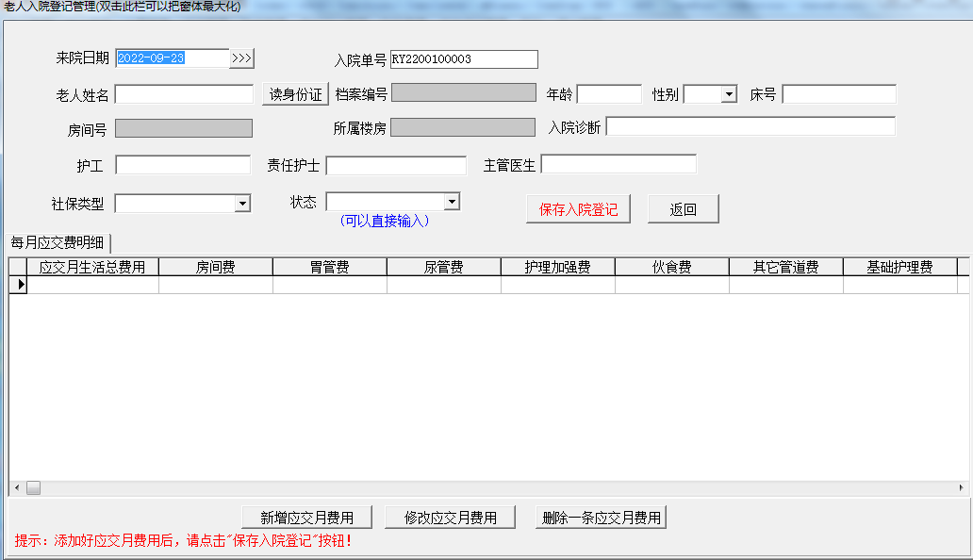Click 修改应交月费用 button
Image resolution: width=973 pixels, height=560 pixels.
click(451, 518)
